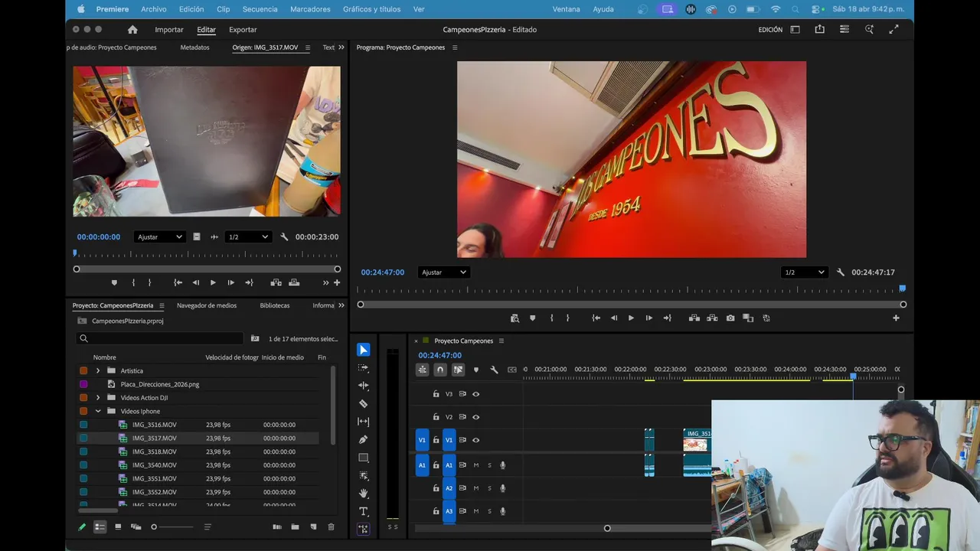
Task: Open Program monitor Ajustar zoom dropdown
Action: pyautogui.click(x=443, y=272)
